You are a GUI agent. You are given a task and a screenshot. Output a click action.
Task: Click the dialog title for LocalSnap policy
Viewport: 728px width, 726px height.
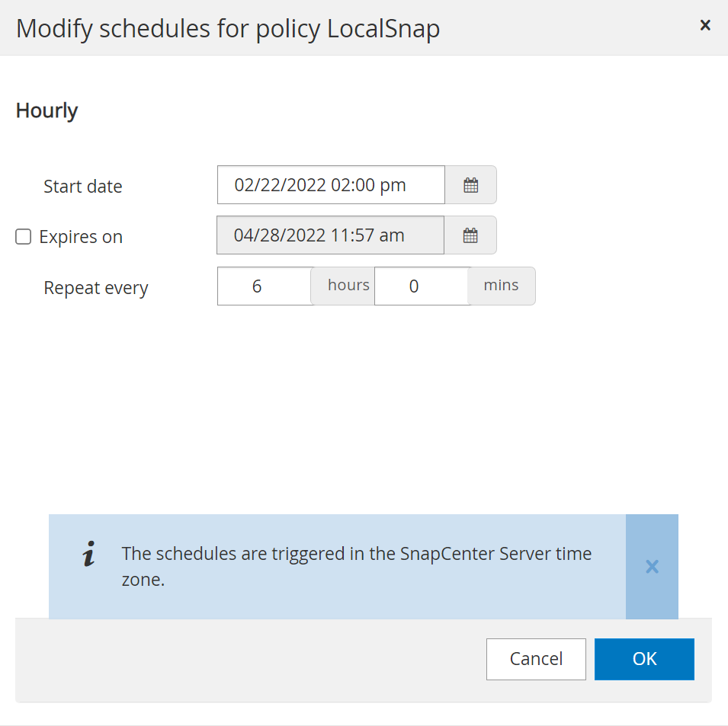(x=228, y=28)
